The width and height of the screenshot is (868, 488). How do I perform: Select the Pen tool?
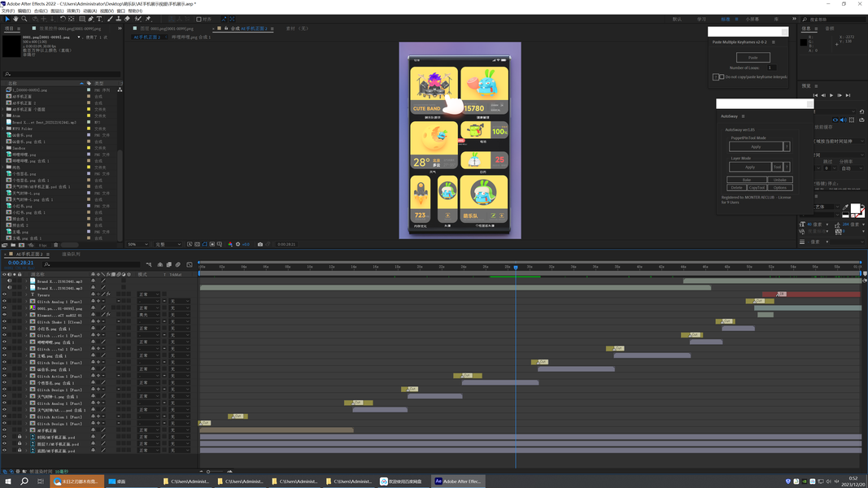[91, 19]
